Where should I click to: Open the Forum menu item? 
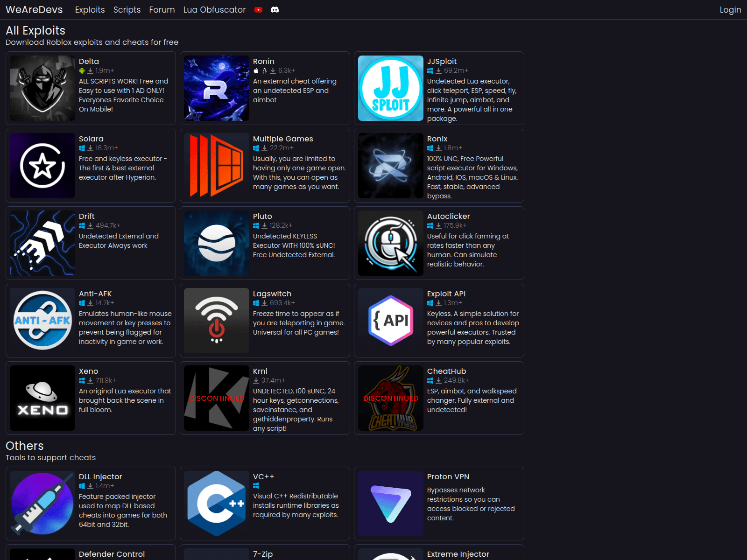point(162,10)
